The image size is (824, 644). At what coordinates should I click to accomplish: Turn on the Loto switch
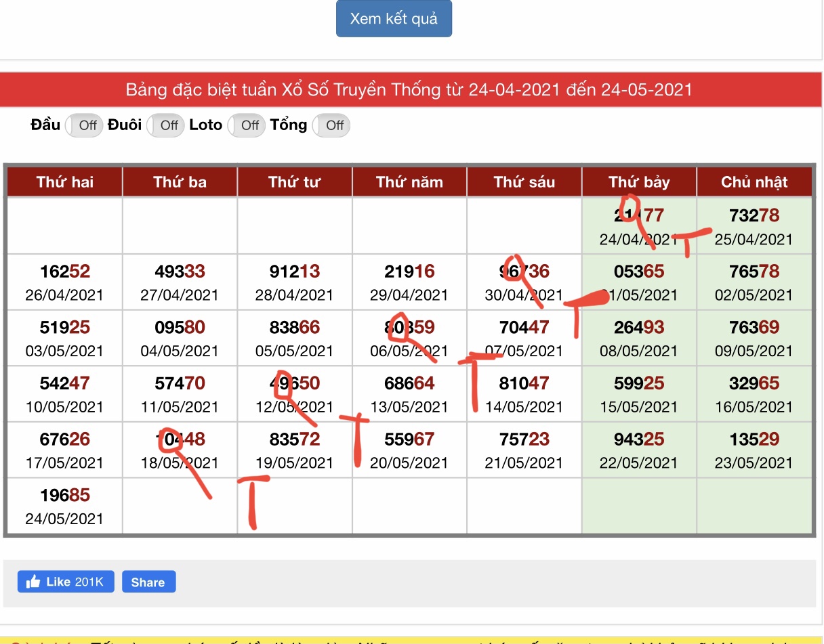point(246,125)
